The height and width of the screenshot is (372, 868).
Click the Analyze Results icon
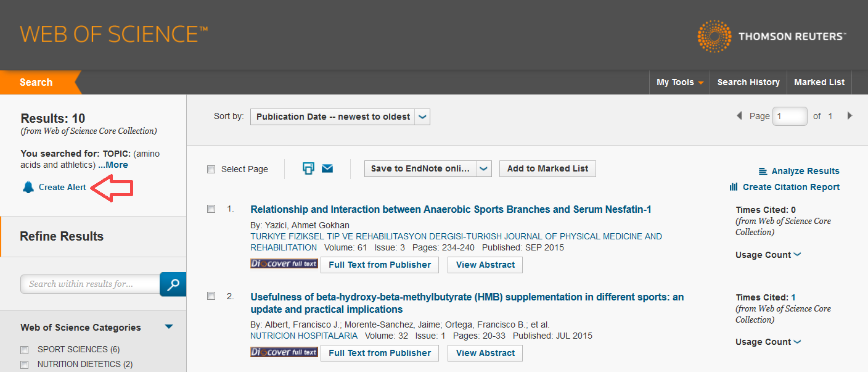tap(763, 171)
